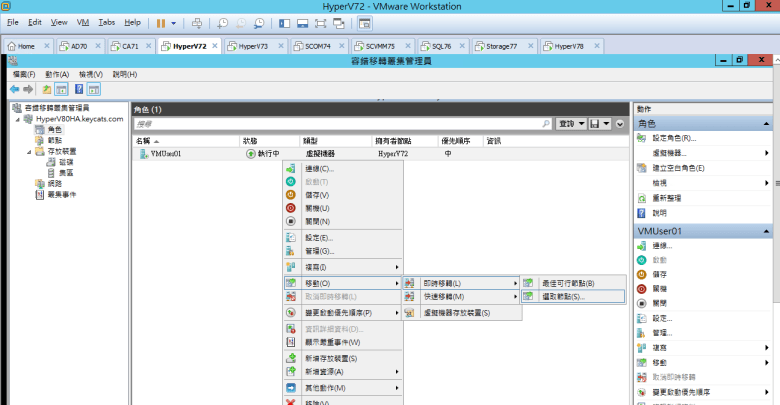780x405 pixels.
Task: Click the up one level folder icon
Action: point(47,89)
